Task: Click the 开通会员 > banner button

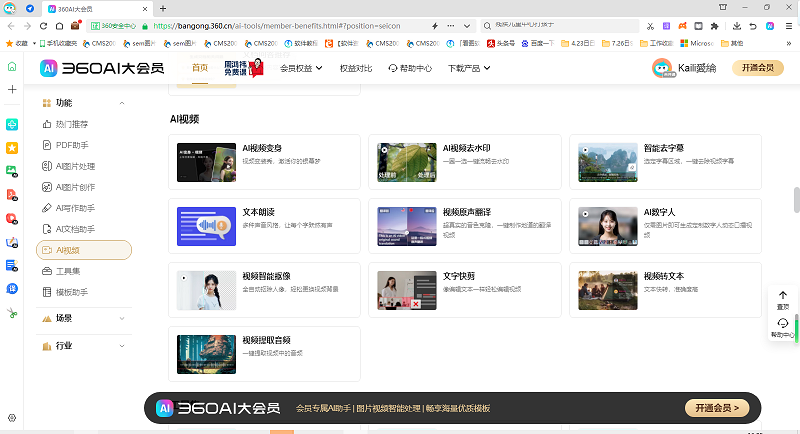Action: 717,408
